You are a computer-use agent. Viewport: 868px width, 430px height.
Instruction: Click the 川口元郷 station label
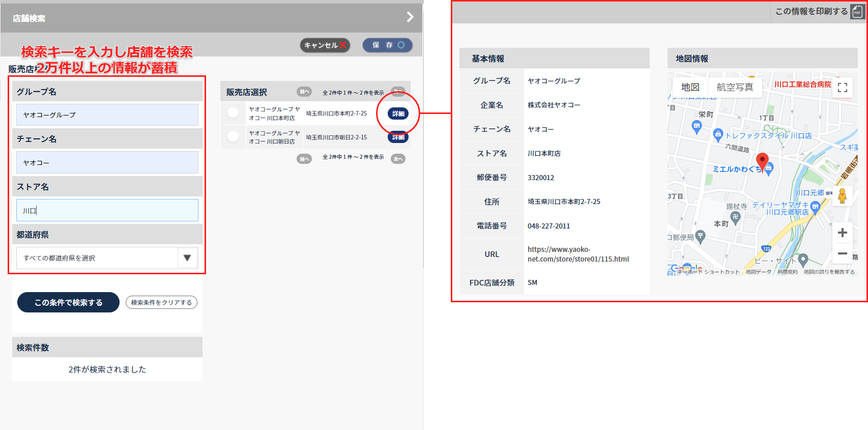(x=810, y=193)
